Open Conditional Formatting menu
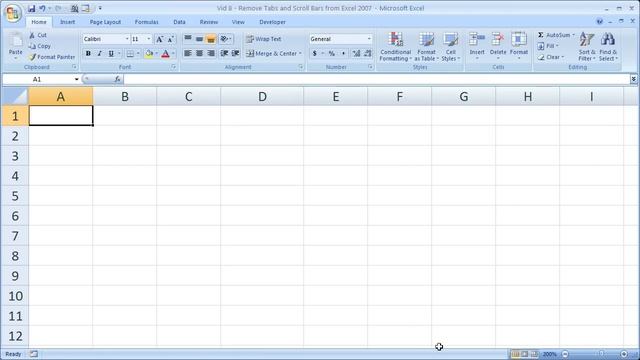640x360 pixels. (x=395, y=47)
